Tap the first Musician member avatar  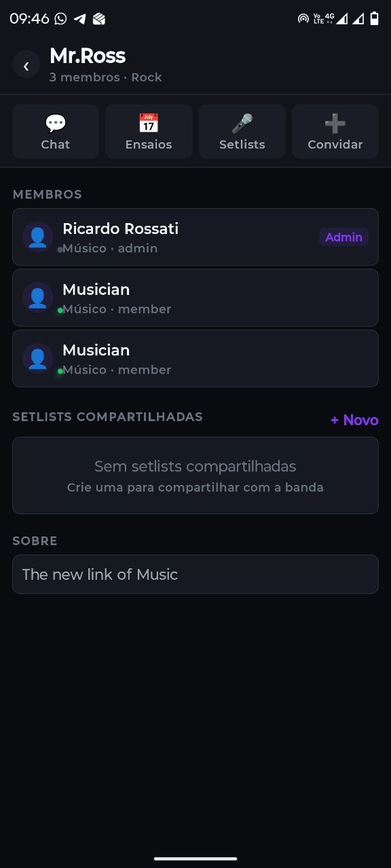pyautogui.click(x=37, y=297)
